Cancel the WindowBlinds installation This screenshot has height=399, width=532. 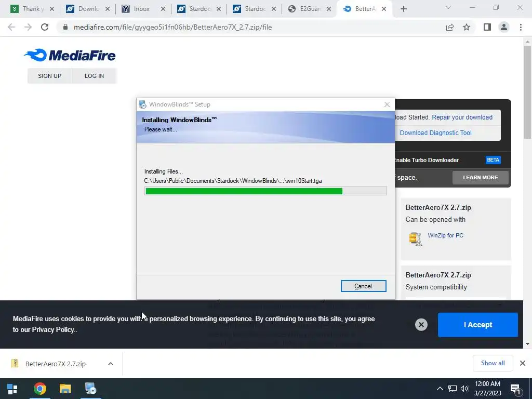tap(363, 286)
